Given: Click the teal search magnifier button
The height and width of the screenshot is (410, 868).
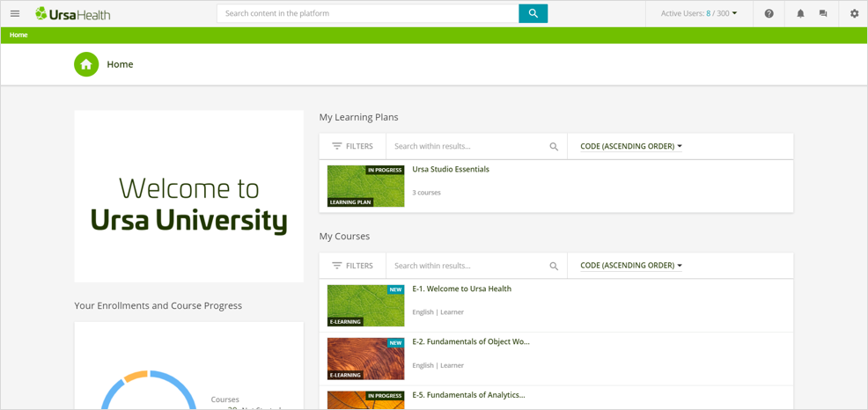Looking at the screenshot, I should click(533, 13).
